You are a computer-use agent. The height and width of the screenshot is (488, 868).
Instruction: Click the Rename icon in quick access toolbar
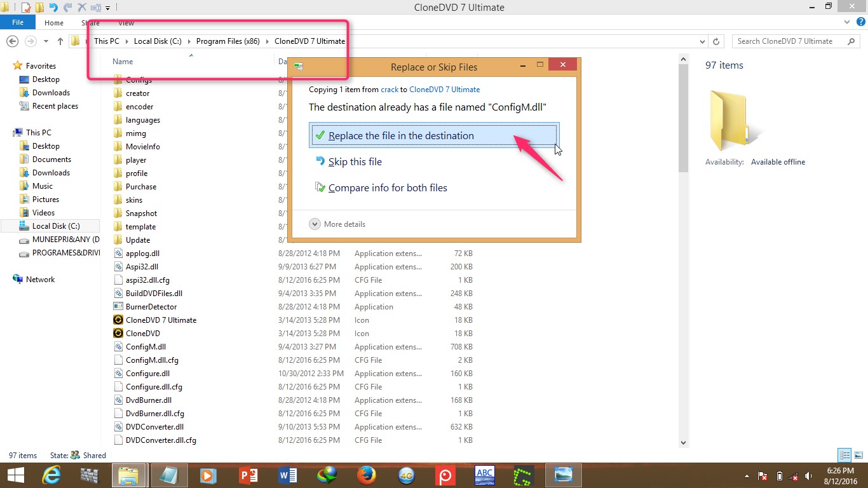(x=96, y=8)
